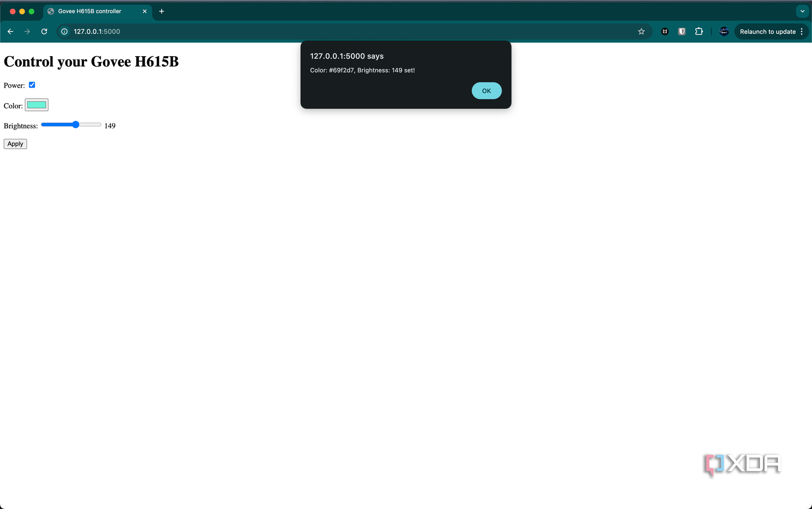Click the alert message about color #69f2d7
The image size is (812, 509).
[x=362, y=70]
